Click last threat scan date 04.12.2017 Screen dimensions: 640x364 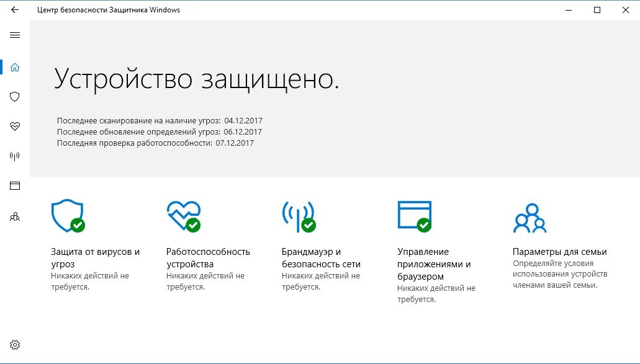click(243, 121)
